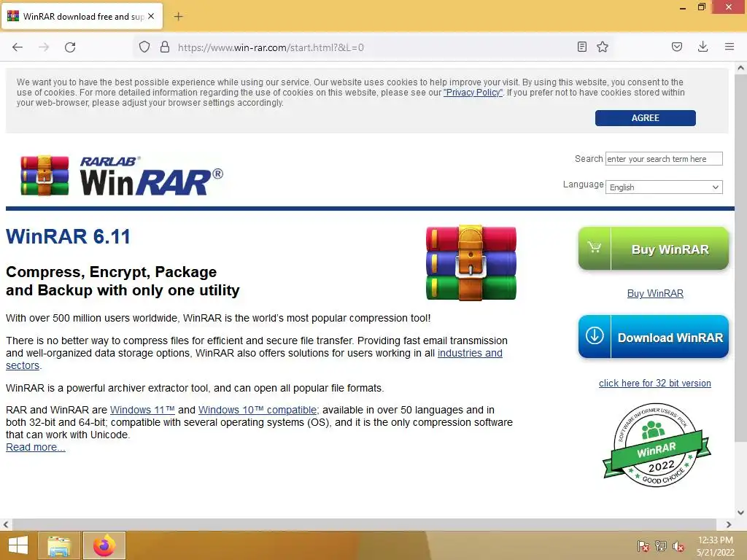Close the WinRAR download tab
747x560 pixels.
pyautogui.click(x=151, y=16)
